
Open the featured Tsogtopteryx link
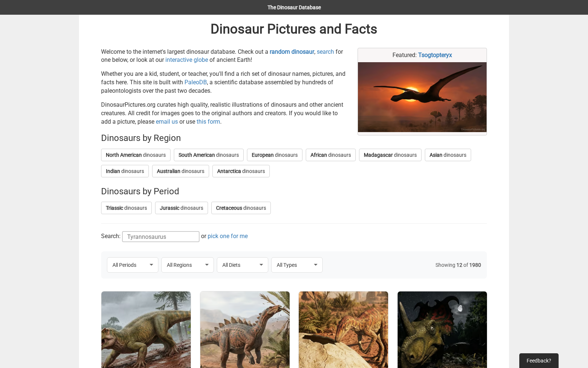point(435,55)
